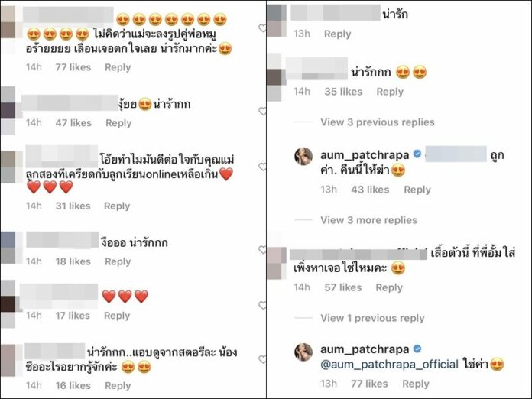
Task: Reply to the 13h comment at top right
Action: click(x=337, y=34)
